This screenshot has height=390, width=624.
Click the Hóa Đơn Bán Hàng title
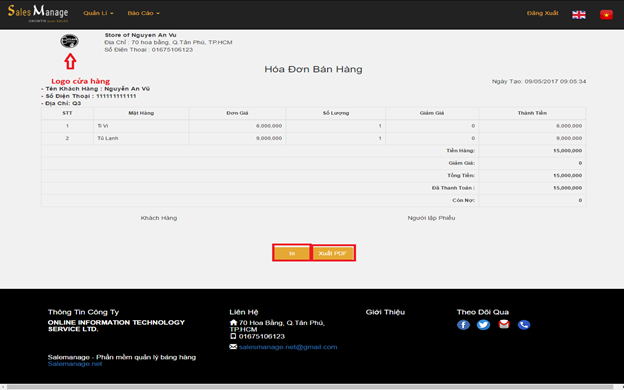click(313, 69)
